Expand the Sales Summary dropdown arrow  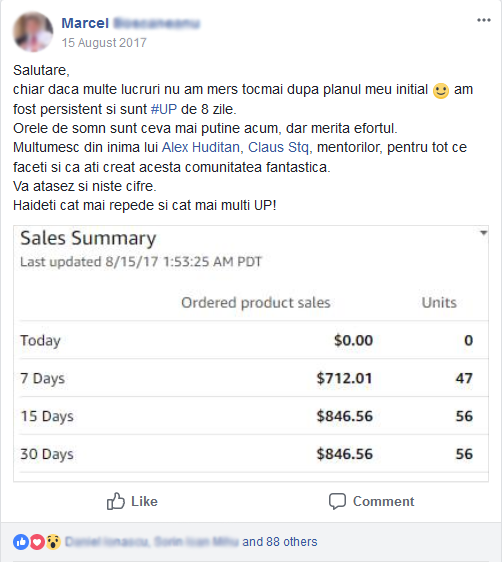483,233
